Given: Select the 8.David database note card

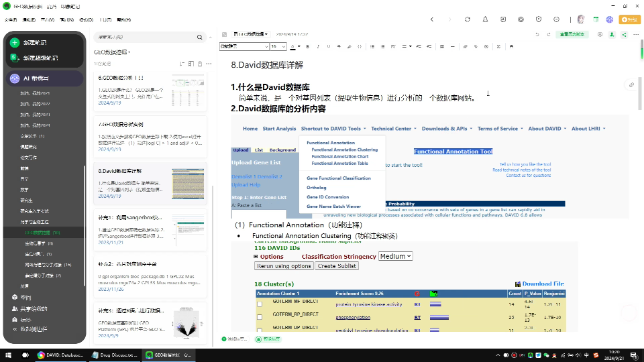Looking at the screenshot, I should (x=150, y=184).
